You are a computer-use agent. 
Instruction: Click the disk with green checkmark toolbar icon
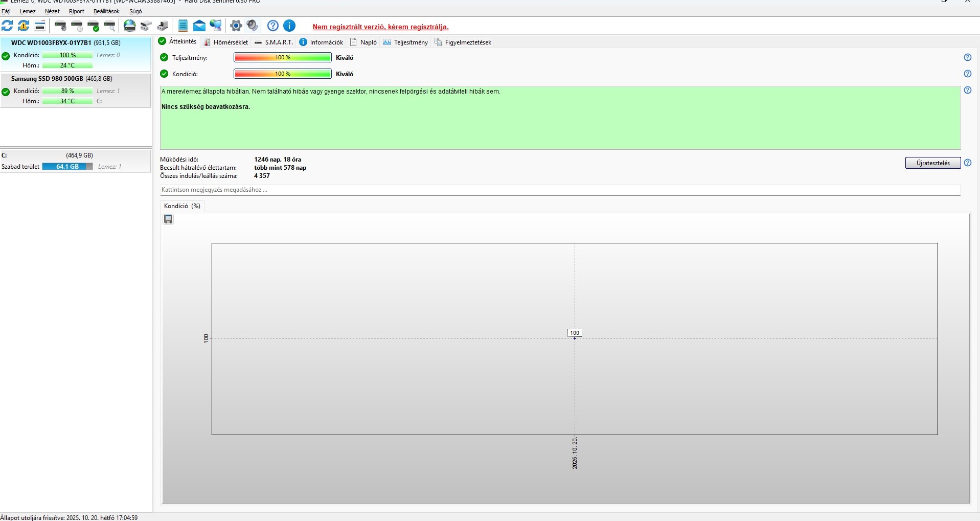[x=94, y=26]
